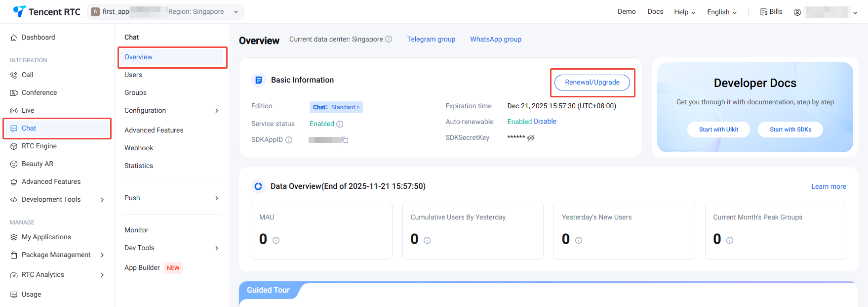Open the Users menu under Chat
This screenshot has width=868, height=307.
point(133,75)
